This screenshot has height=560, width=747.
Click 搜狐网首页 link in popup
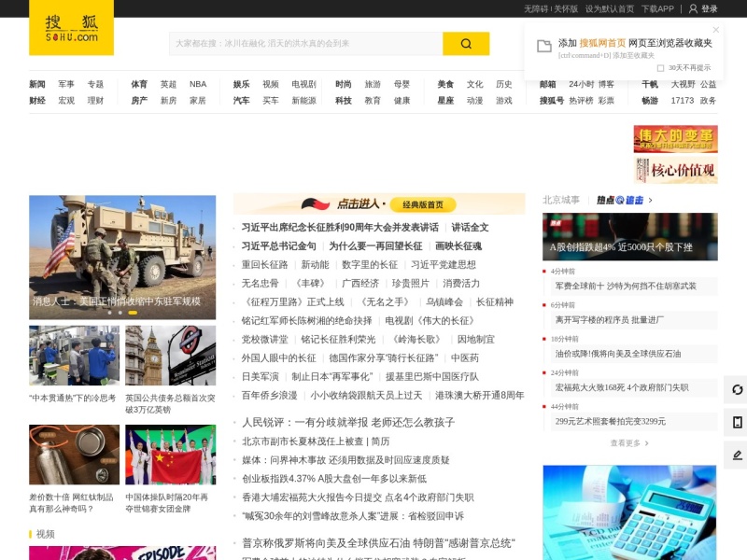point(602,43)
